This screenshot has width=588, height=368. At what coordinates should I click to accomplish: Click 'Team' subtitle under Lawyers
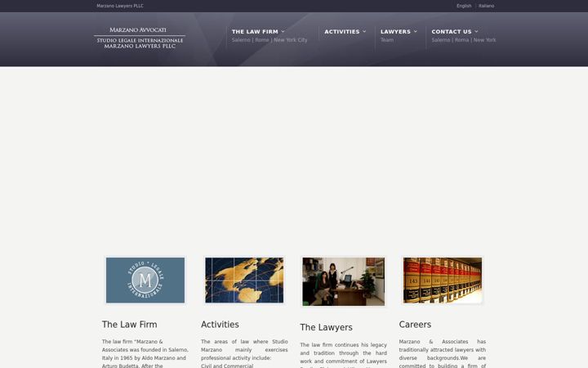point(387,40)
